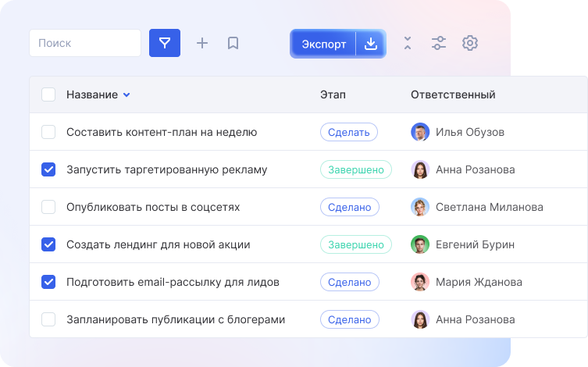Click Илья Обузов's avatar
This screenshot has height=367, width=588.
pyautogui.click(x=420, y=132)
